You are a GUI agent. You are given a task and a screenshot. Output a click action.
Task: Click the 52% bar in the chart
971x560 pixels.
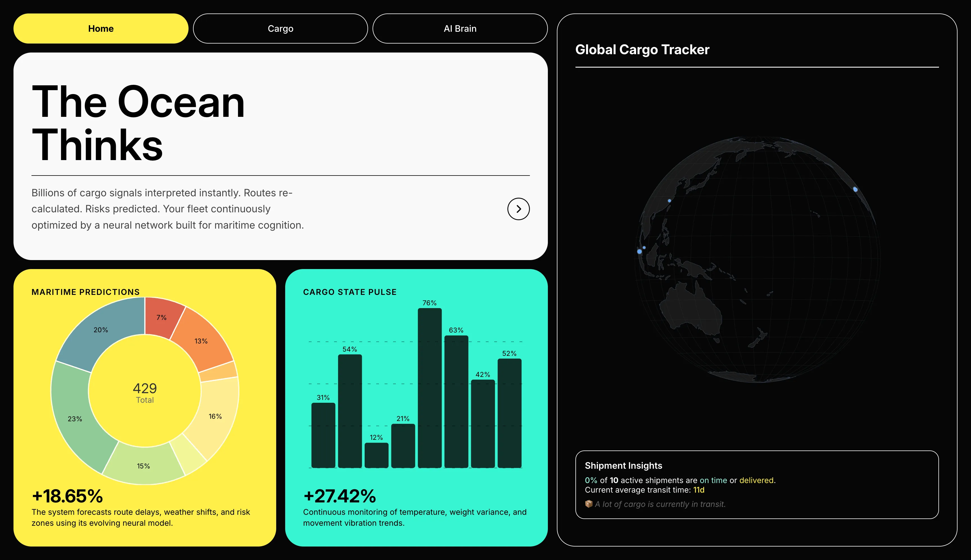pos(509,413)
